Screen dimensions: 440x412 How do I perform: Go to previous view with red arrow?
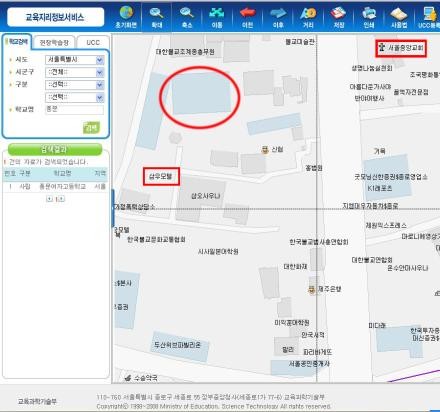[x=247, y=17]
